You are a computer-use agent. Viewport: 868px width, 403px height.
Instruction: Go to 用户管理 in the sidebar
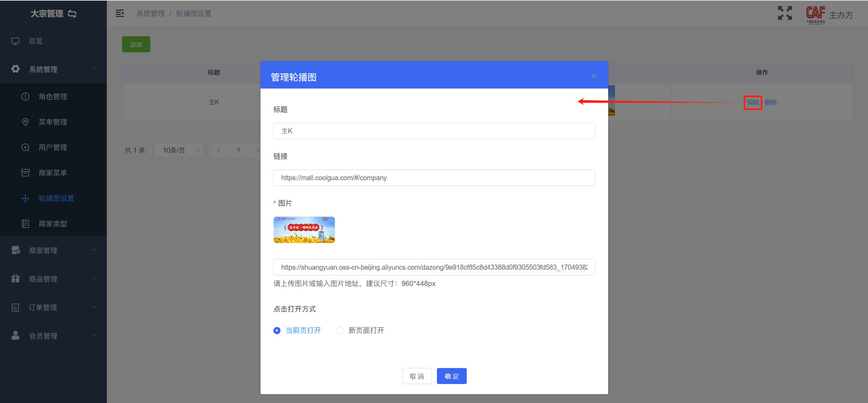point(53,148)
